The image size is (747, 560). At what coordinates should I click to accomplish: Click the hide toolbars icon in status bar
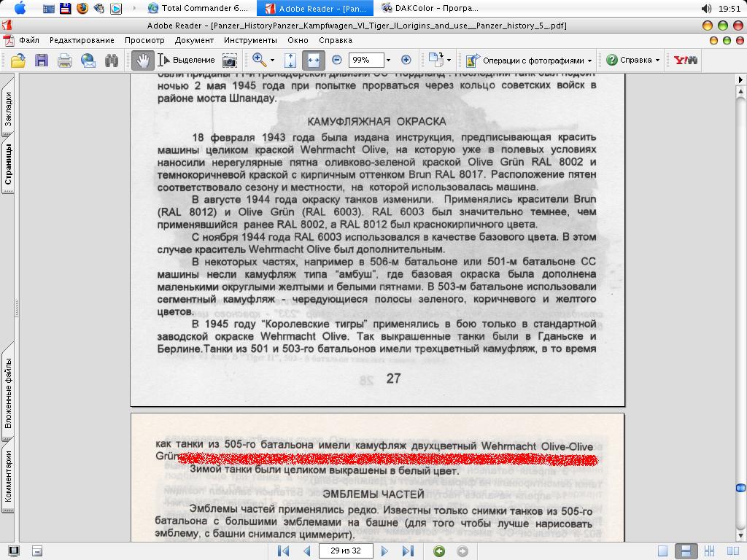[x=37, y=551]
